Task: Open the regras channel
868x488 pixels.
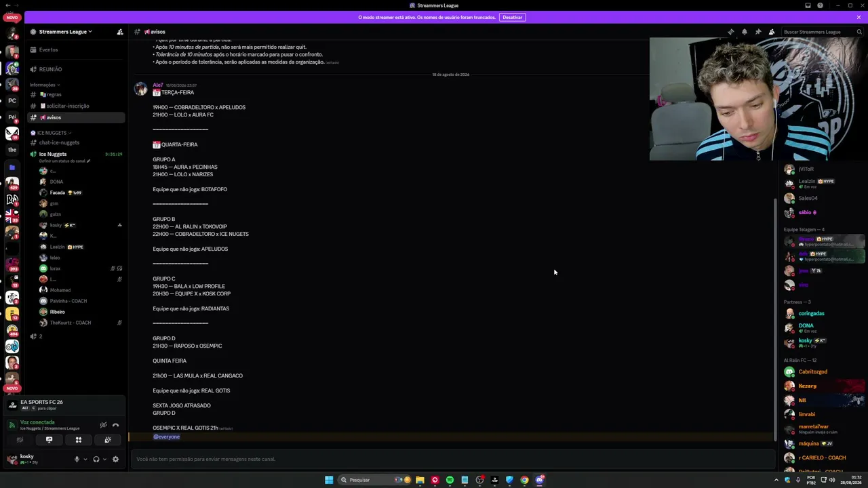Action: [76, 94]
